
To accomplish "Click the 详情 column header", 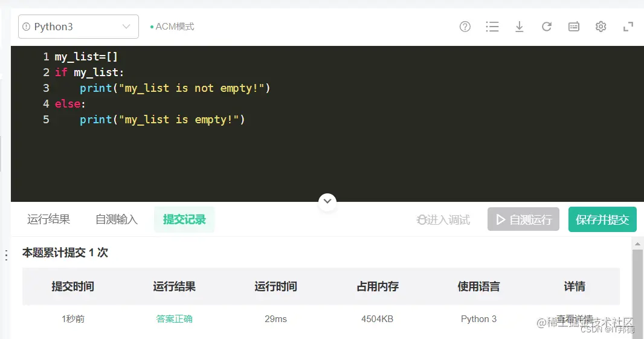I will [575, 286].
